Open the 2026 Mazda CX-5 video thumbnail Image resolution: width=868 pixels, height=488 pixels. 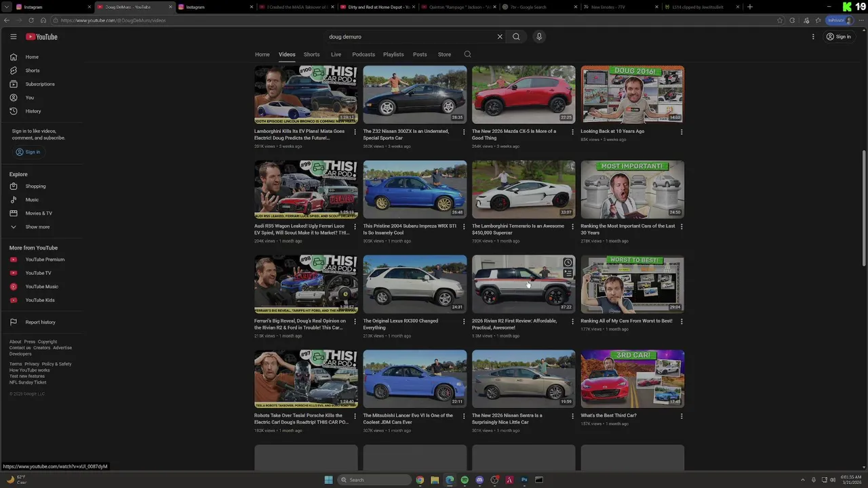pos(524,94)
